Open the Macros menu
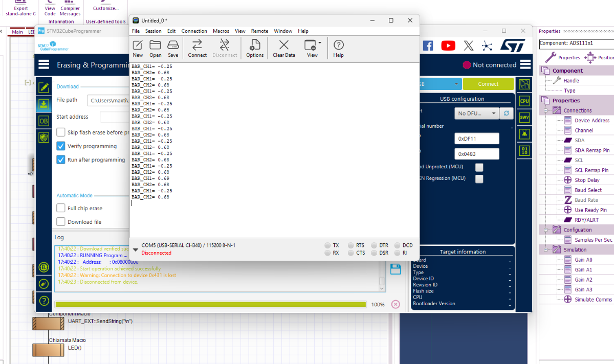Screen dimensions: 614x364 click(221, 31)
